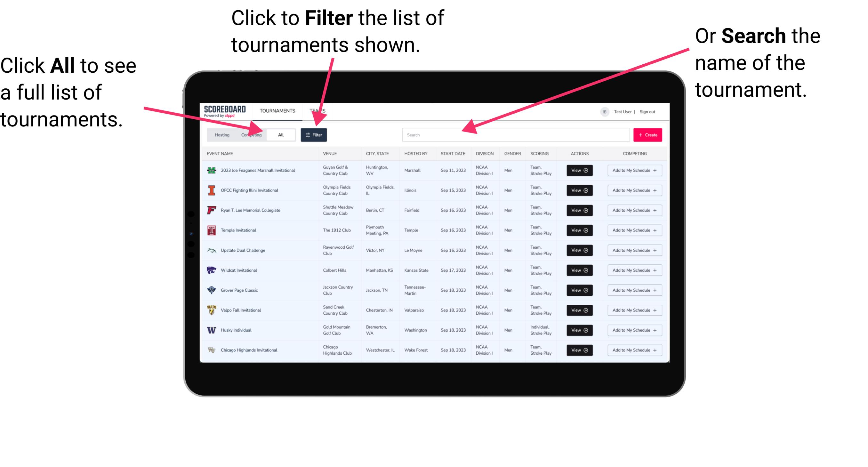Screen dimensions: 868x467
Task: Select the TOURNAMENTS menu tab
Action: [x=277, y=110]
